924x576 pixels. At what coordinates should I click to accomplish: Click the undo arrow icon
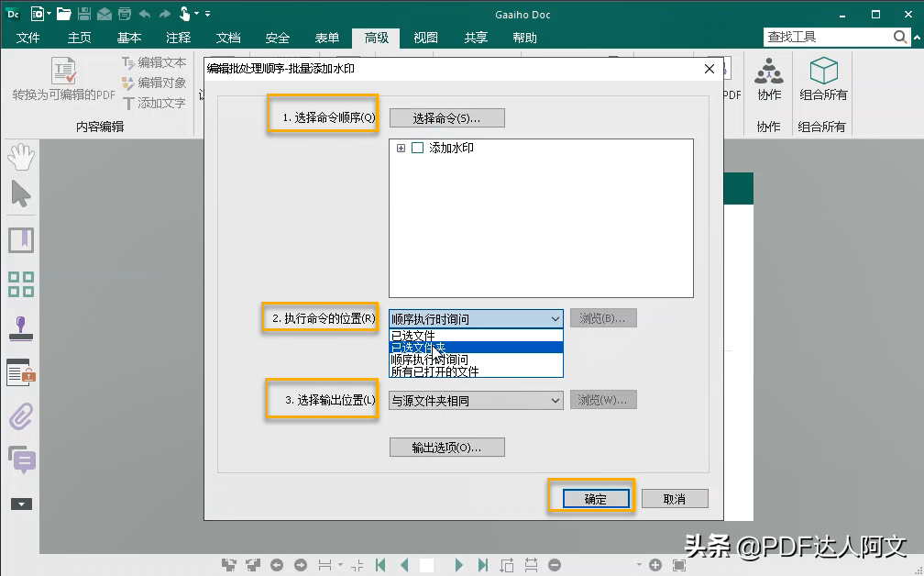pyautogui.click(x=145, y=14)
